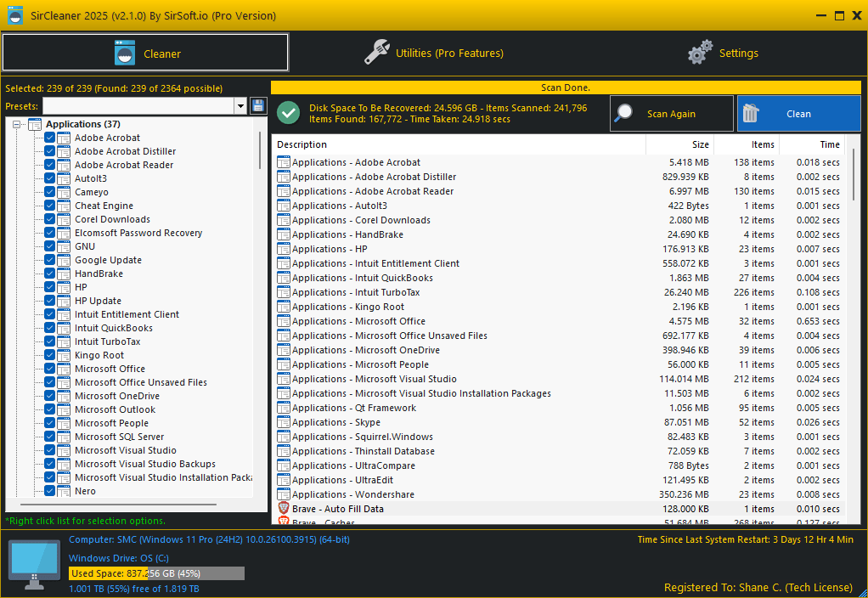Screen dimensions: 868x598
Task: Switch to the Cleaner tab
Action: 145,53
